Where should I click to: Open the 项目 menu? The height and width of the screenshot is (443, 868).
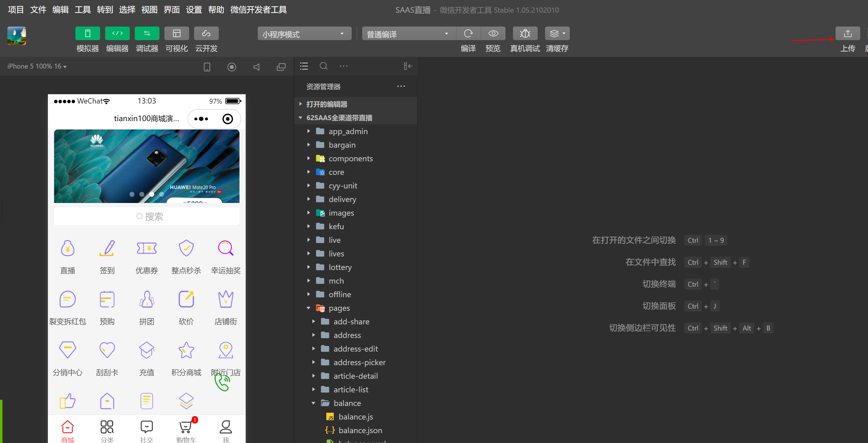click(16, 10)
